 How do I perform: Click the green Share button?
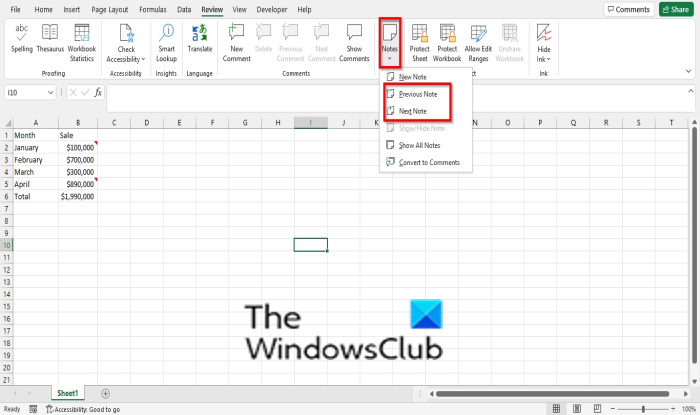[x=676, y=9]
